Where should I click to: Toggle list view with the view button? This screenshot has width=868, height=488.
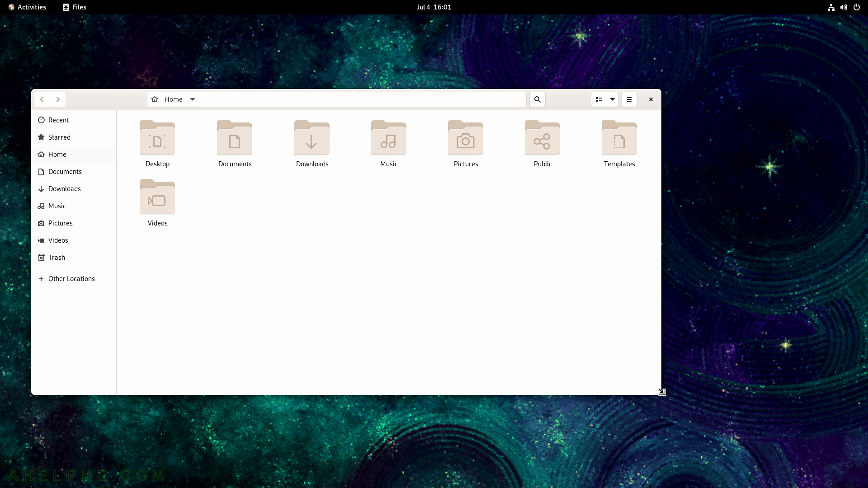point(599,99)
